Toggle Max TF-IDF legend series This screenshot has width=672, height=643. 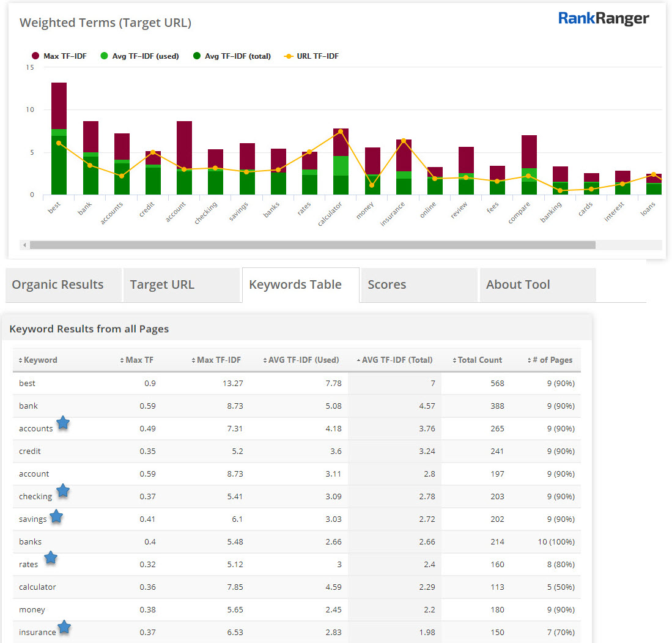click(59, 56)
